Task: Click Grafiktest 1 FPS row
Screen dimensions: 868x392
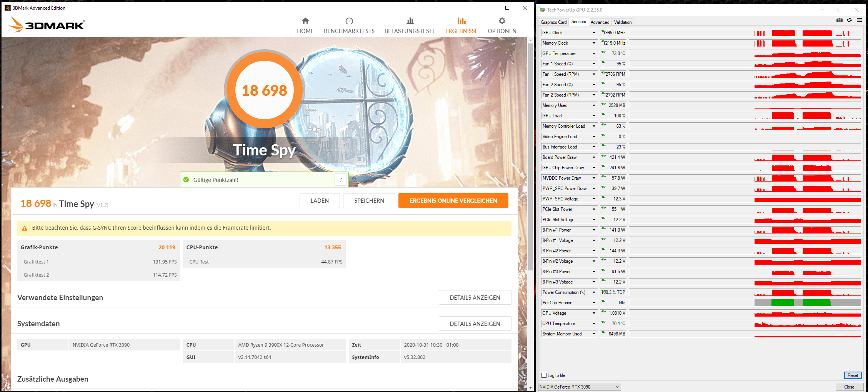Action: pos(99,262)
